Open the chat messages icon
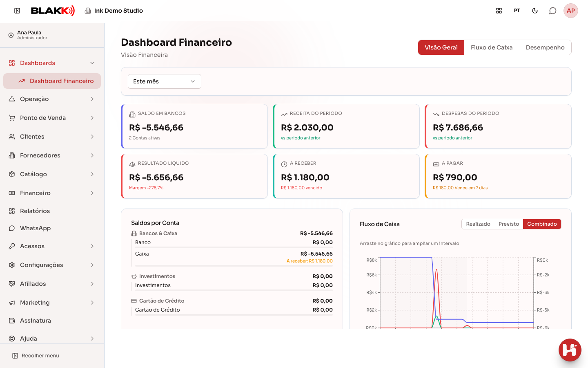 tap(553, 11)
